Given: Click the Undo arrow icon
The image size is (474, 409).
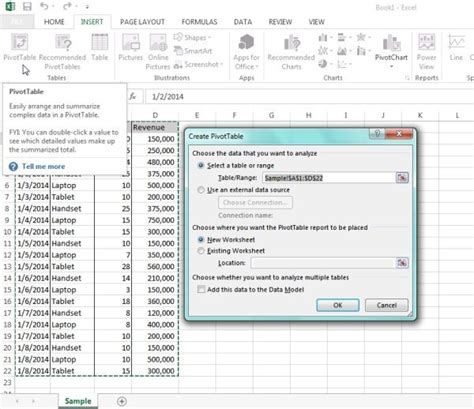Looking at the screenshot, I should click(44, 6).
